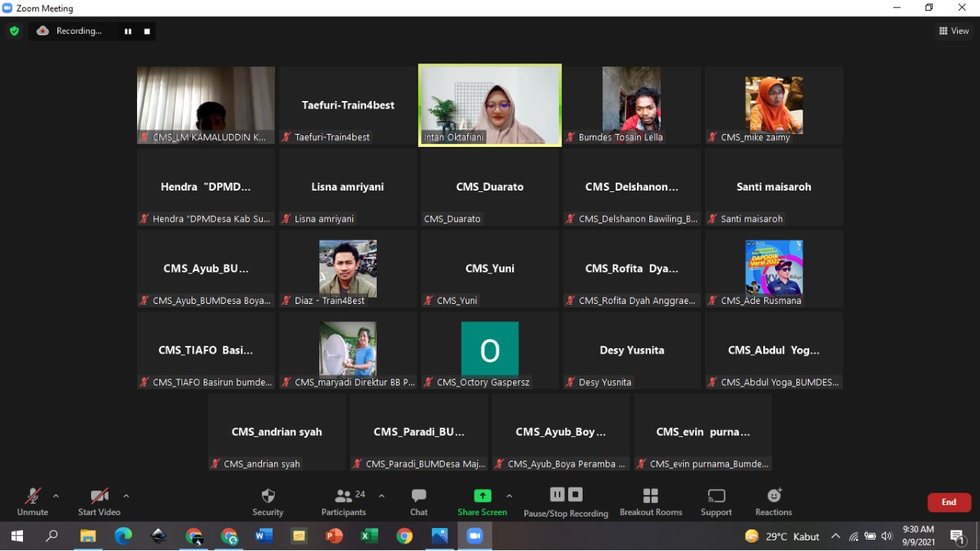Screen dimensions: 980x551
Task: Open the Participants panel
Action: click(344, 502)
